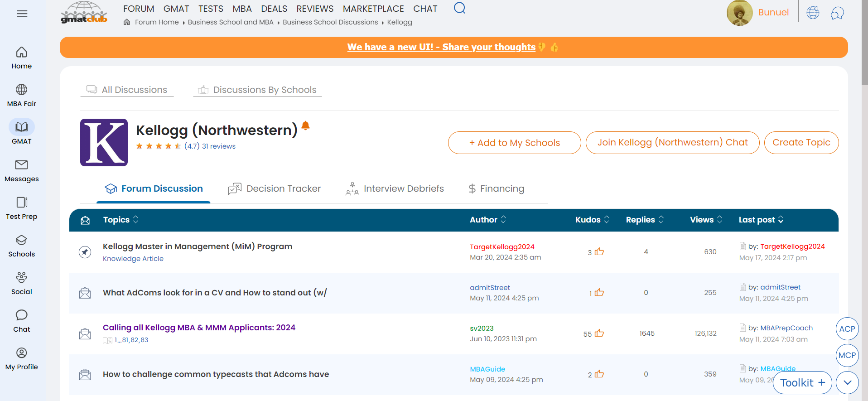Toggle kudos on the sv2023 applicants thread
The image size is (868, 401).
pyautogui.click(x=599, y=333)
